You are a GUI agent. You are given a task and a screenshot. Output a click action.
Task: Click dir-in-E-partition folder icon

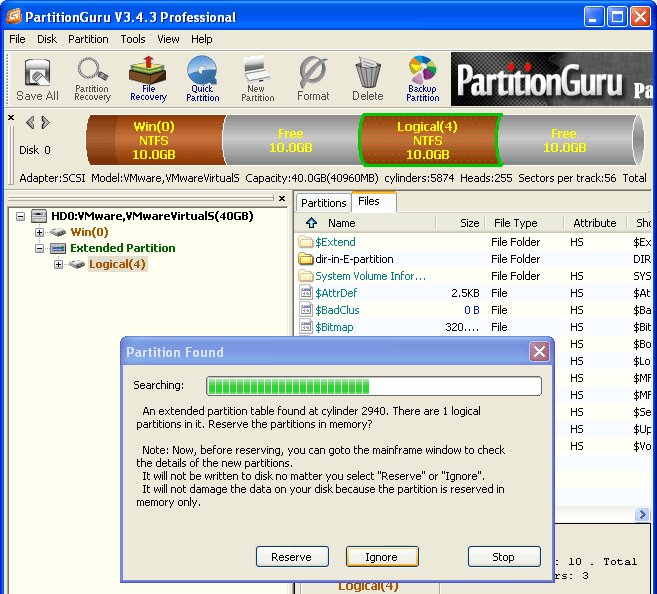coord(306,259)
